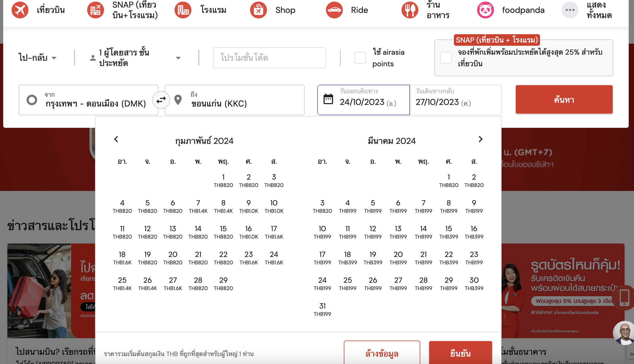Image resolution: width=634 pixels, height=364 pixels.
Task: Open the restaurant fork-and-knife icon
Action: pos(410,10)
